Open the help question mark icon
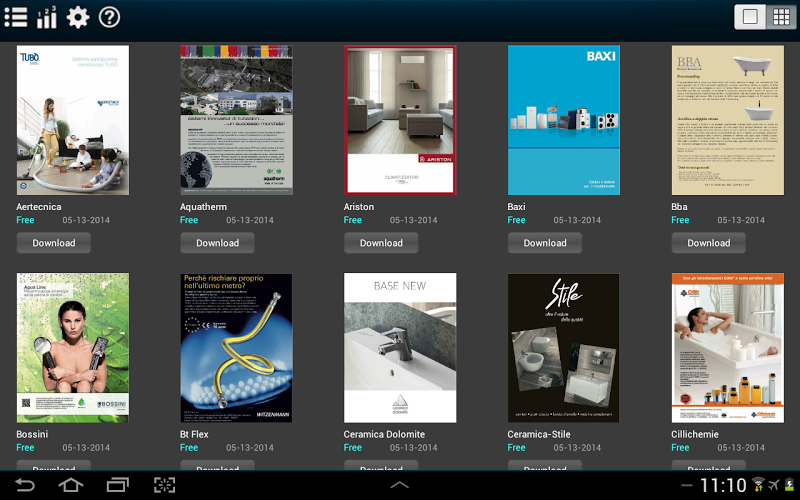Viewport: 800px width, 500px height. click(109, 17)
